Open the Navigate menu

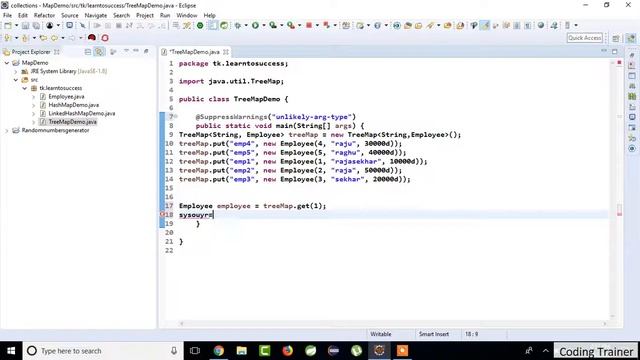(96, 16)
